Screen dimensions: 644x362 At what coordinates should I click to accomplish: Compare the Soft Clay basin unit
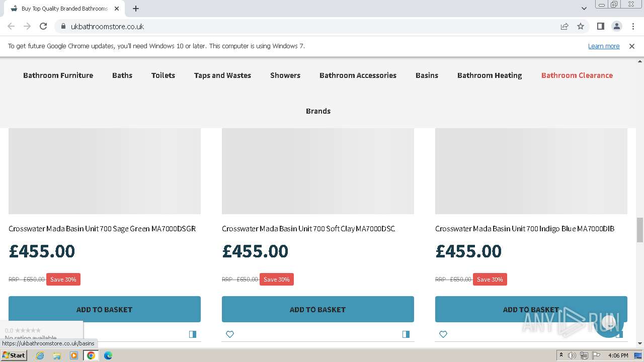click(x=406, y=334)
